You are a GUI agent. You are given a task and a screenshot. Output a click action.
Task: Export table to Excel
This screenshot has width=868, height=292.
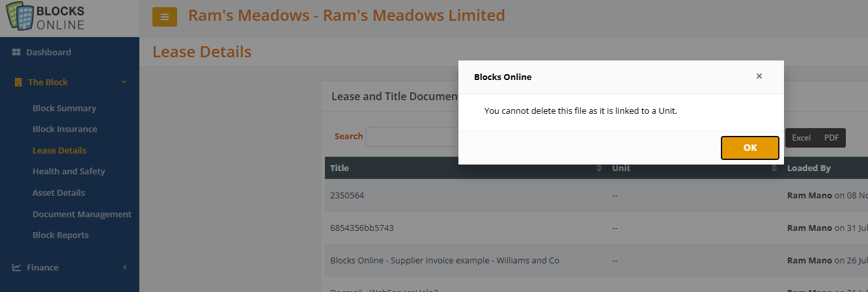pos(801,137)
